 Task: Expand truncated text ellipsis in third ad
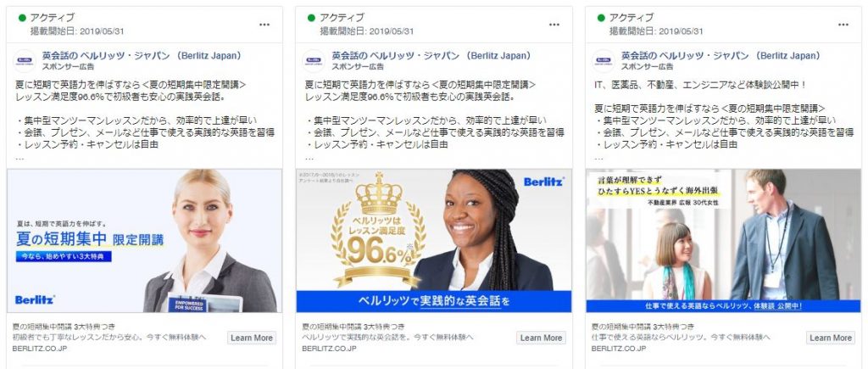[598, 157]
